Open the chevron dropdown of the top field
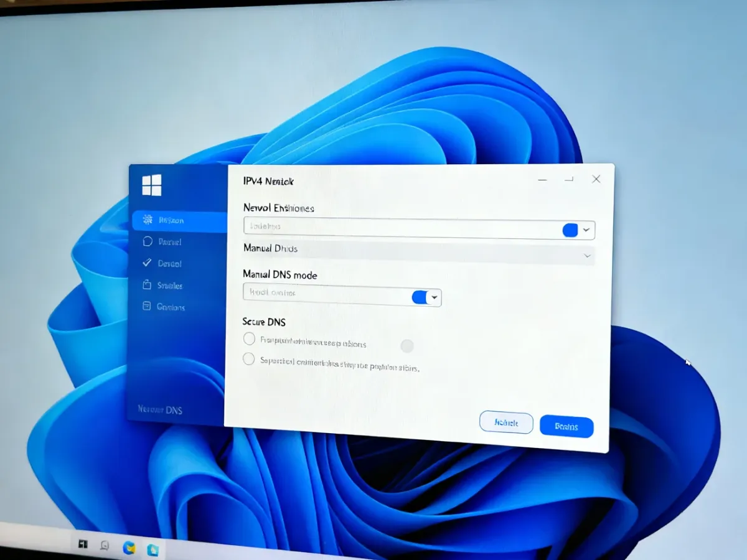747x560 pixels. 586,230
